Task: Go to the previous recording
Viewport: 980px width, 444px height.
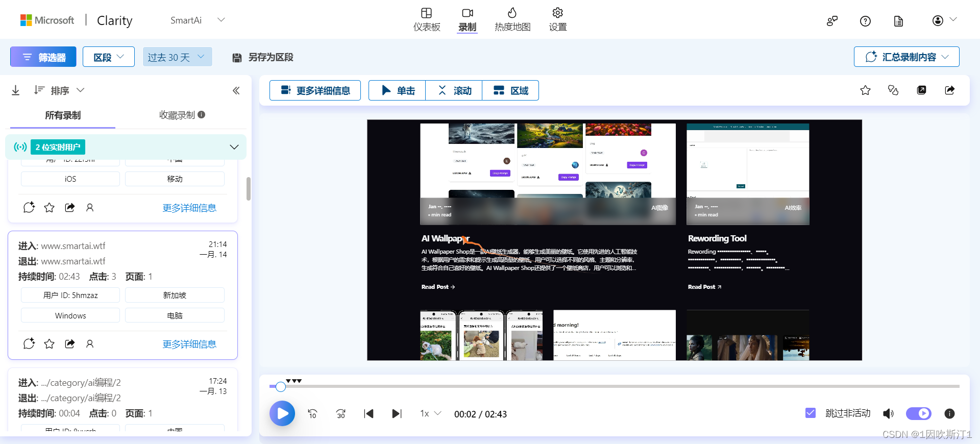Action: 369,414
